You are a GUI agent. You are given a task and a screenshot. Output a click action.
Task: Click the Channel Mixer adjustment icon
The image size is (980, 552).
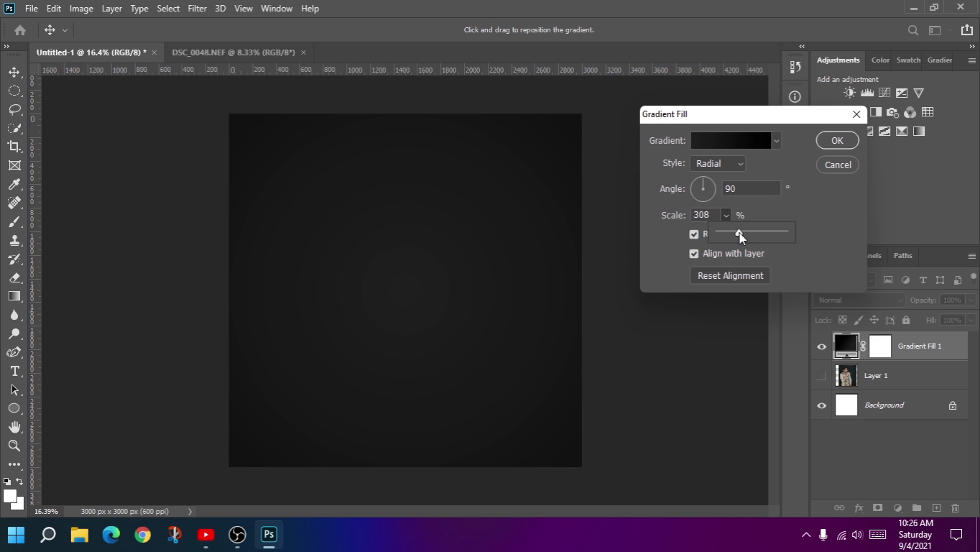pos(910,112)
